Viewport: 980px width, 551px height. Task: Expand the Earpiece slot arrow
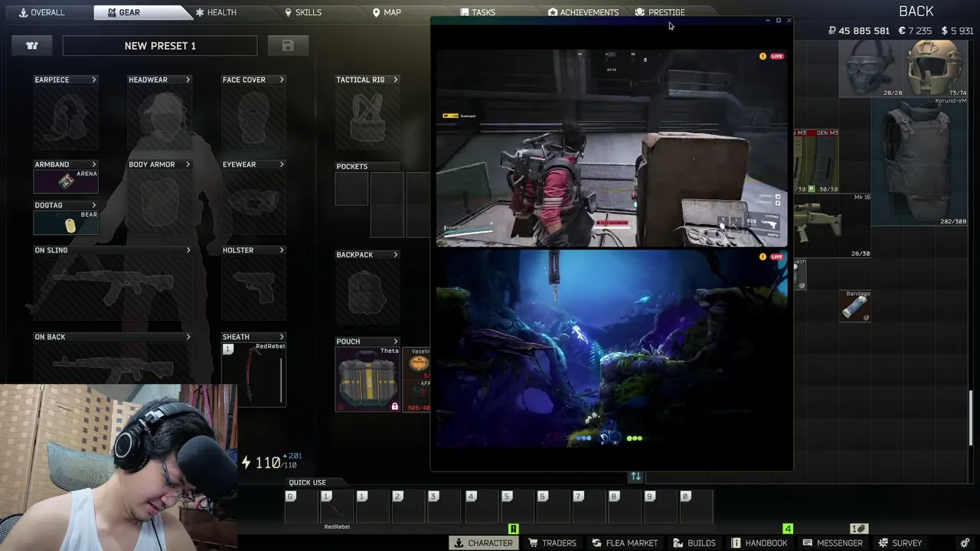pos(94,80)
